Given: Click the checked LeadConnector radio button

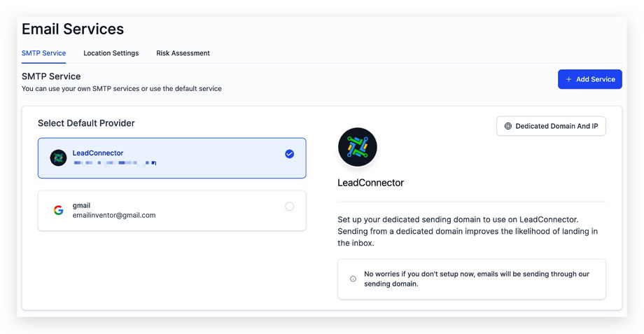Looking at the screenshot, I should tap(290, 154).
